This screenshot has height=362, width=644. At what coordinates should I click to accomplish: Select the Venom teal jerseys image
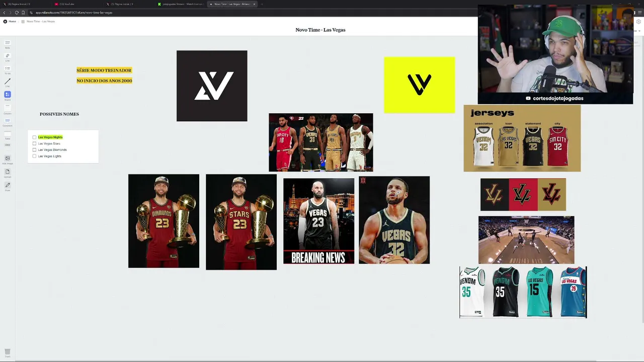tap(523, 292)
